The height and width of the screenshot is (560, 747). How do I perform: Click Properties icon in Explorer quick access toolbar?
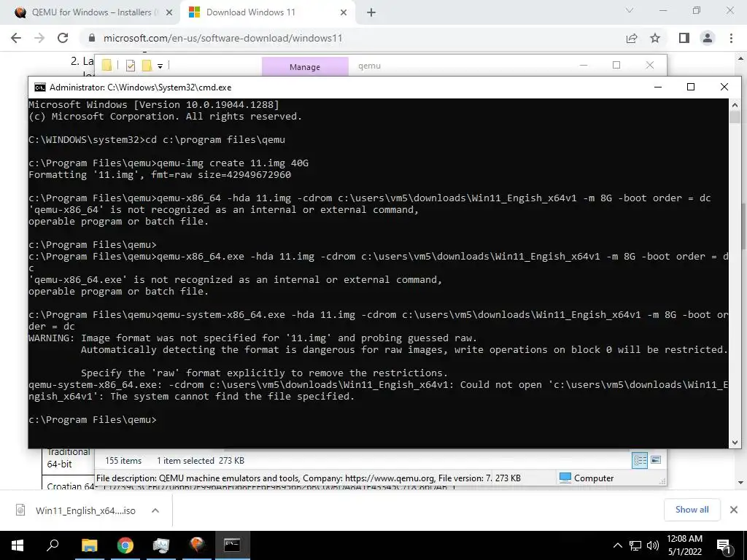coord(130,66)
